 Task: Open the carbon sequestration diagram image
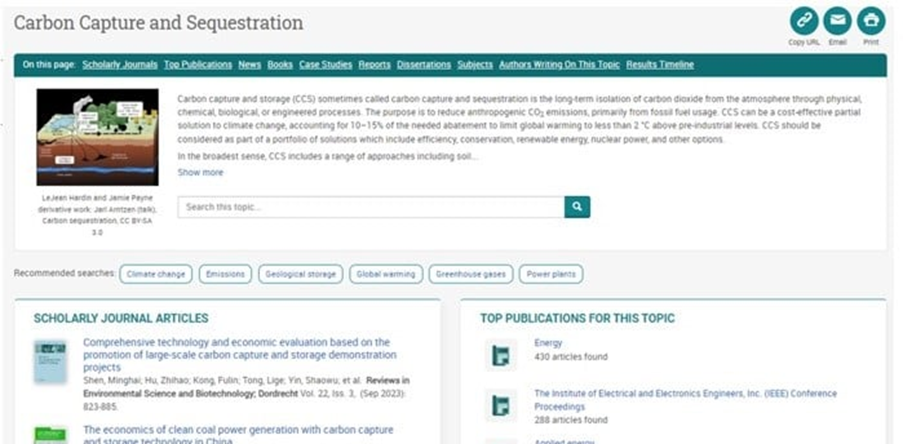point(97,137)
